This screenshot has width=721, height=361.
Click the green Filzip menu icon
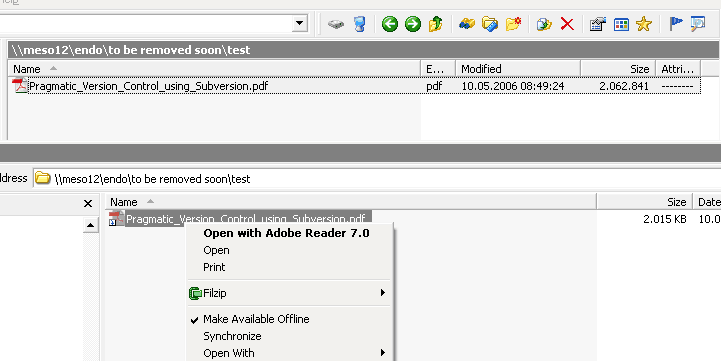click(x=195, y=293)
